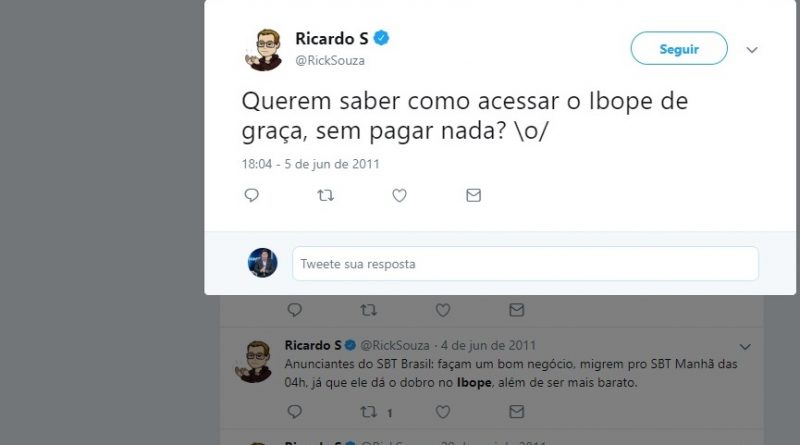Click the Seguir button
This screenshot has height=445, width=800.
point(679,48)
